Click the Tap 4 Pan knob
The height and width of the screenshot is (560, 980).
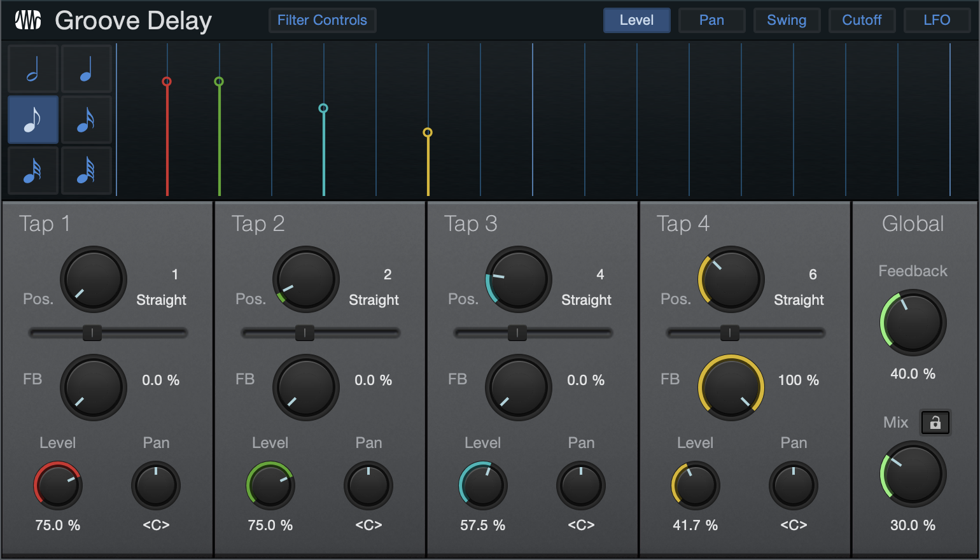(x=794, y=486)
